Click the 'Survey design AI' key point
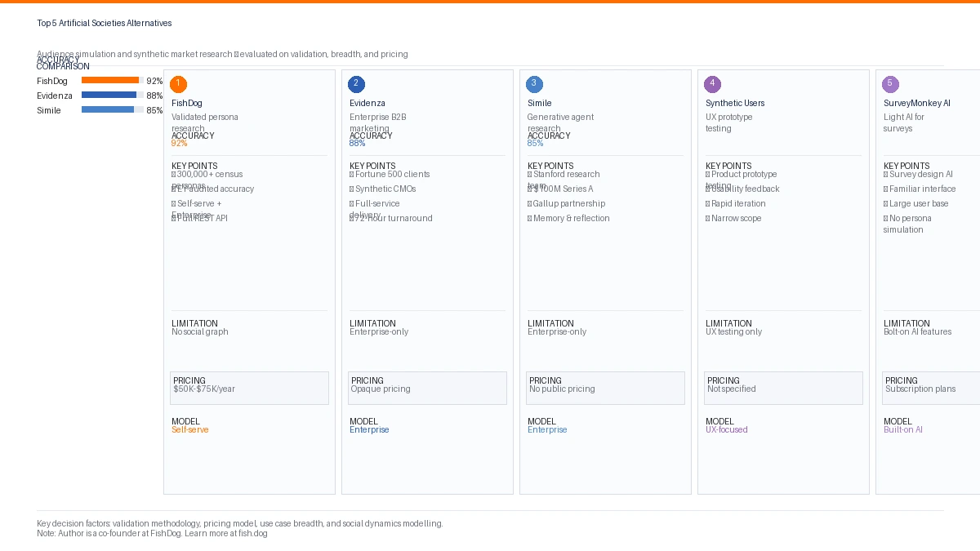 click(x=918, y=175)
